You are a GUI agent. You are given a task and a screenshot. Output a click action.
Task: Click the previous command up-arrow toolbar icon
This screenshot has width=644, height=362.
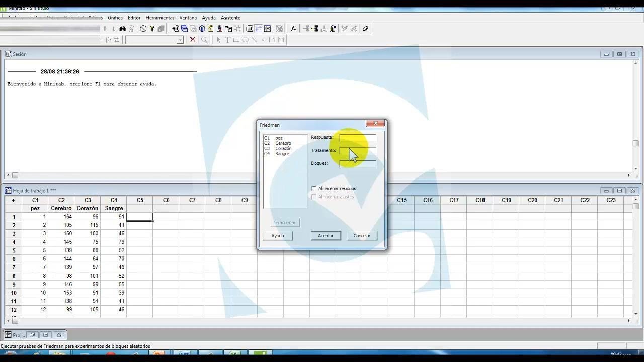point(105,29)
